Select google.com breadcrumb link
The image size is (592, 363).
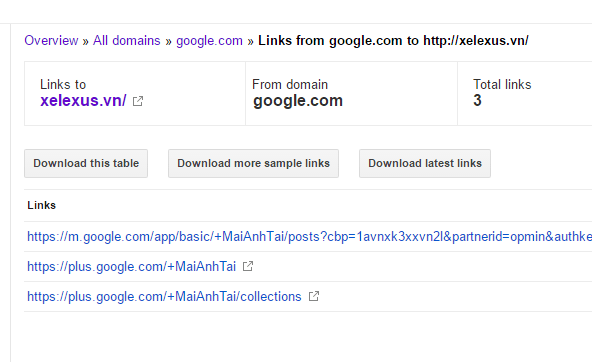(x=209, y=40)
